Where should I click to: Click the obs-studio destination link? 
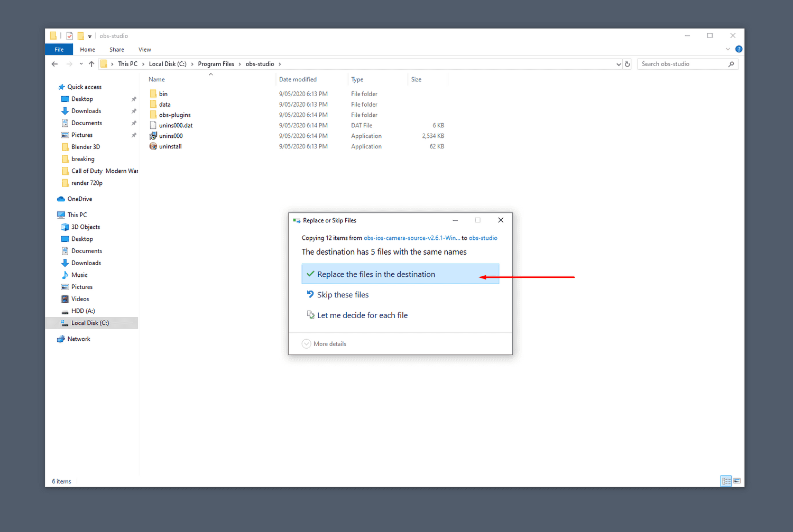click(x=483, y=238)
